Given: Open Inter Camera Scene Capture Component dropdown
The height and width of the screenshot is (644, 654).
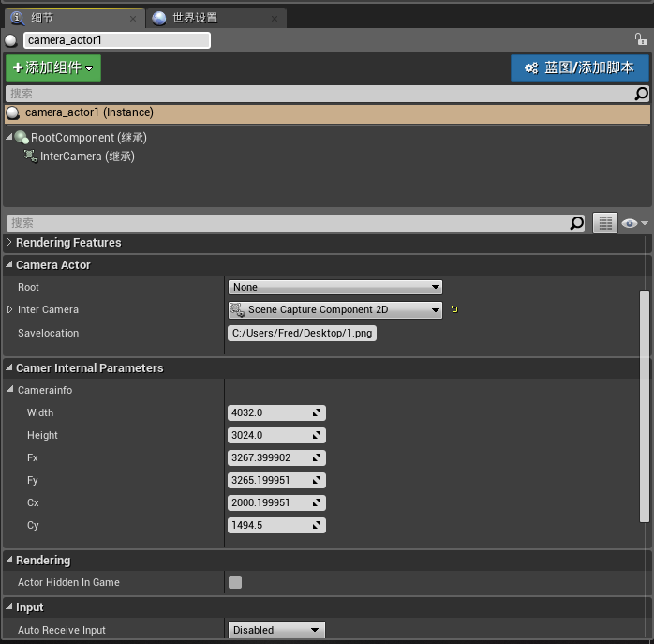Looking at the screenshot, I should coord(334,309).
